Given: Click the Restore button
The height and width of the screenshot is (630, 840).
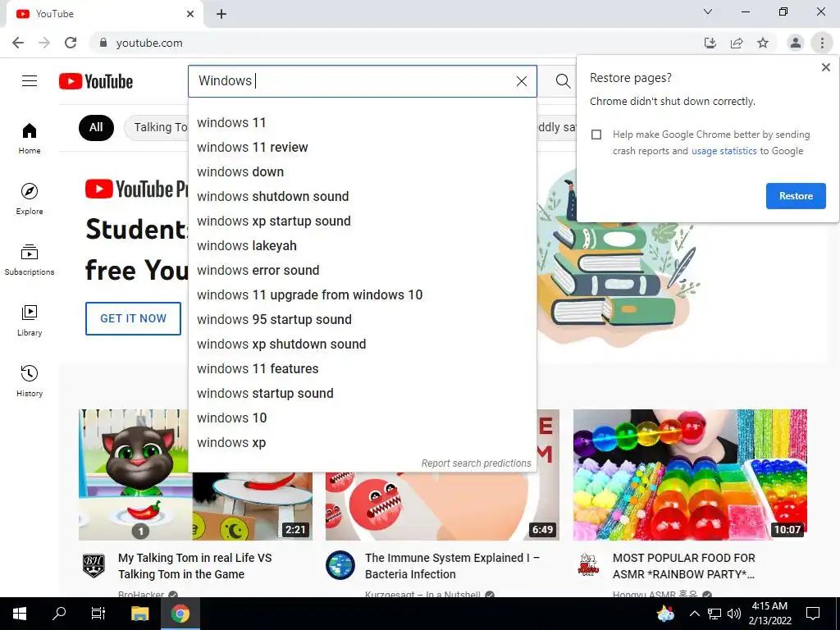Looking at the screenshot, I should coord(796,196).
